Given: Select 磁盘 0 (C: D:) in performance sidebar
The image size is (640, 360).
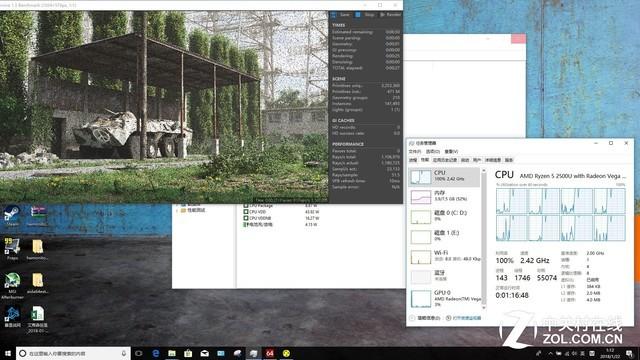Looking at the screenshot, I should point(444,217).
